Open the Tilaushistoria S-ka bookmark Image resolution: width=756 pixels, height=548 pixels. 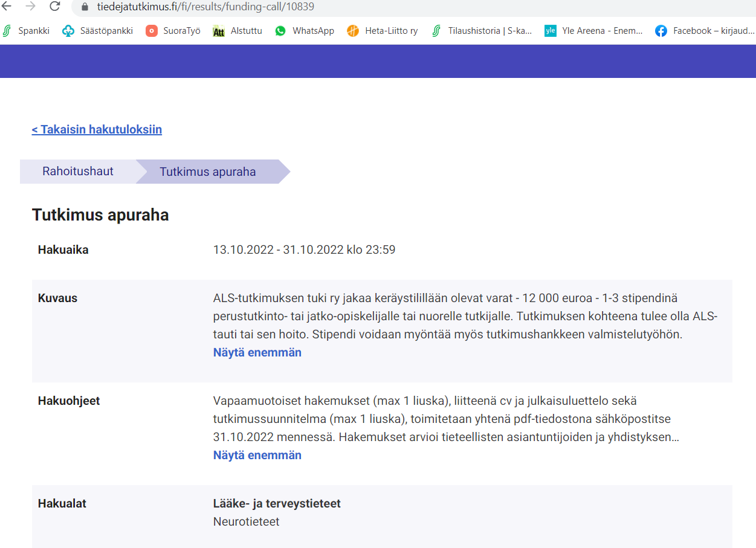(481, 31)
